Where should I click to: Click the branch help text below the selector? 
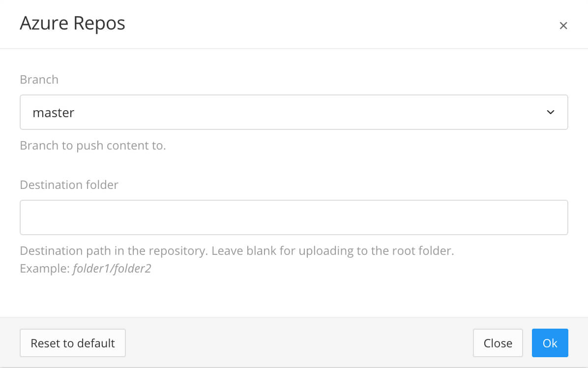point(93,145)
